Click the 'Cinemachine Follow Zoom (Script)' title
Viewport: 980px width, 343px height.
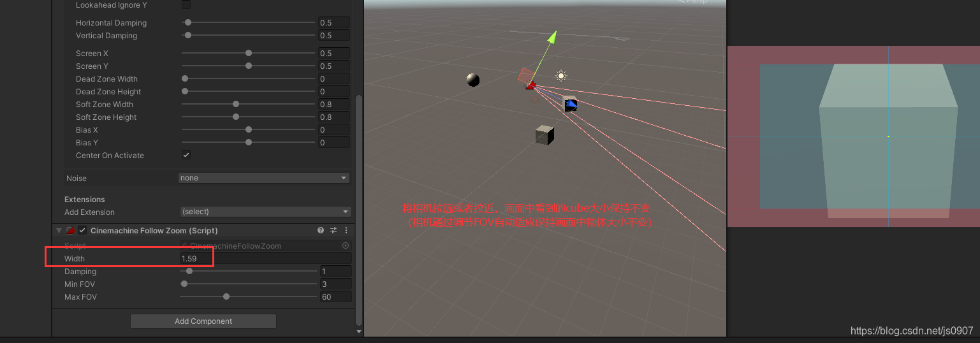(154, 230)
